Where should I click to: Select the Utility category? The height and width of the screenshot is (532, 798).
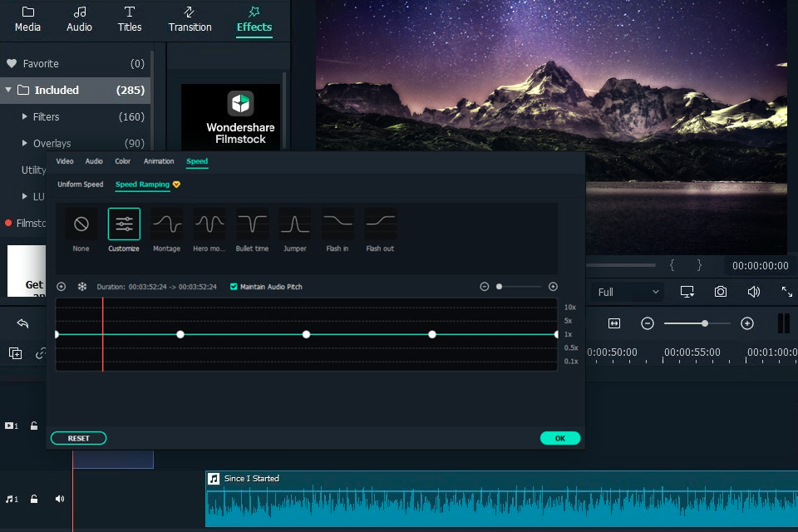point(33,170)
